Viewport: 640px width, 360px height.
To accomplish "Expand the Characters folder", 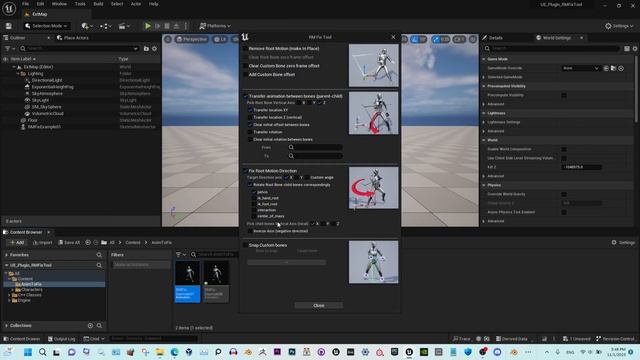I will [x=13, y=290].
